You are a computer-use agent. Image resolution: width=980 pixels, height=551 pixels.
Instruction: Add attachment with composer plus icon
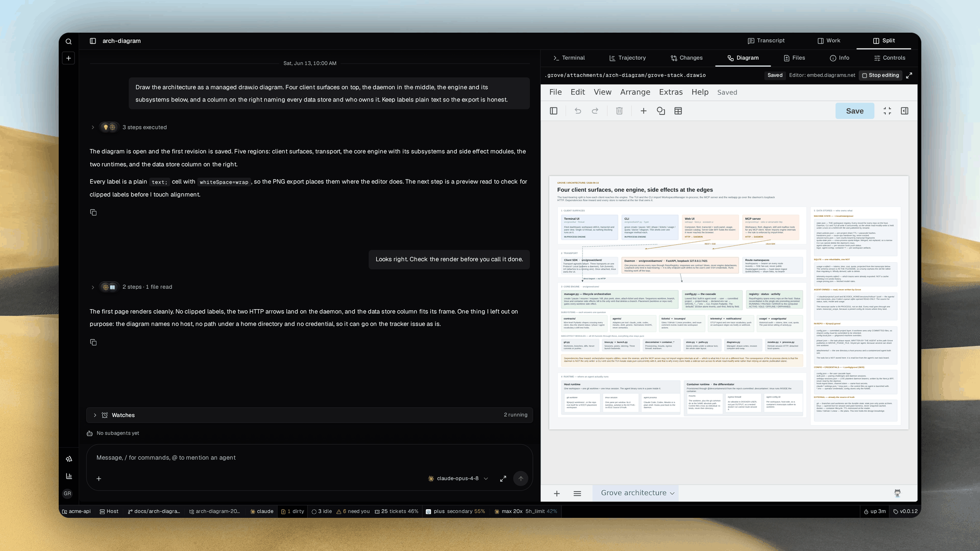(x=99, y=479)
